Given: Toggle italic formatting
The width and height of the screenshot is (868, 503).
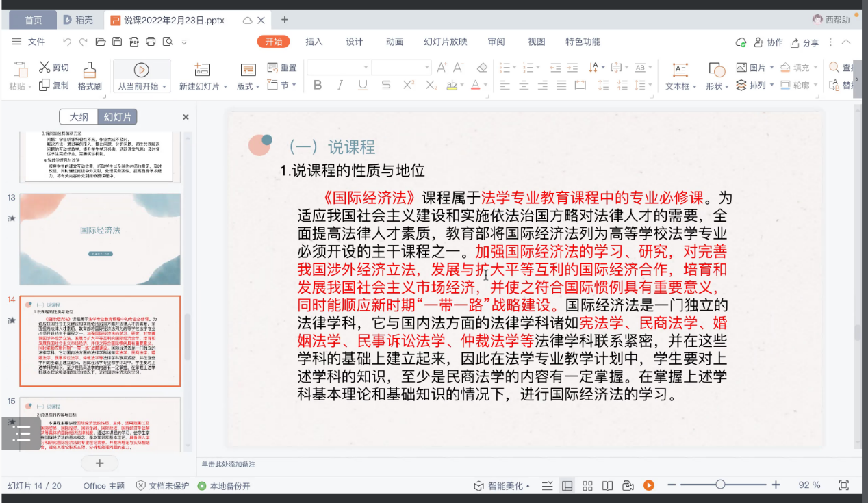Looking at the screenshot, I should tap(340, 86).
